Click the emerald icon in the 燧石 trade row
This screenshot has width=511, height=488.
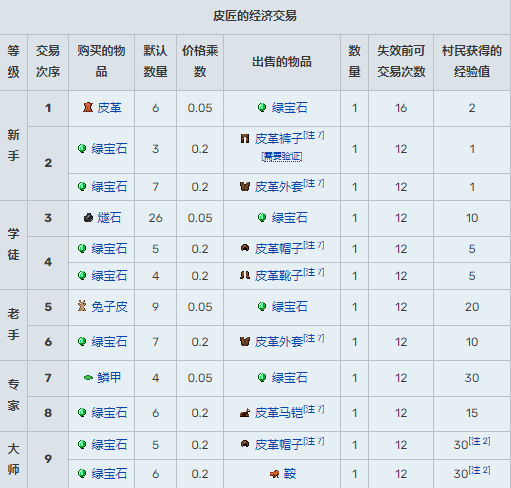pyautogui.click(x=262, y=218)
